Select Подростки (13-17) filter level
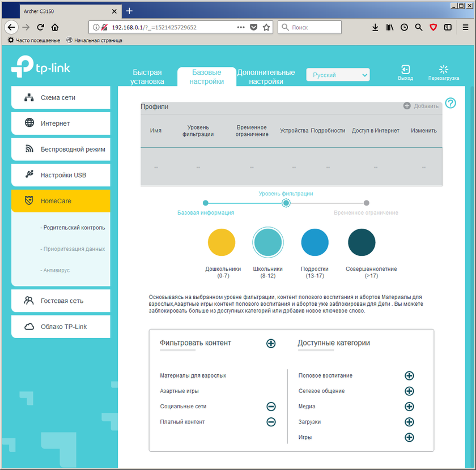The height and width of the screenshot is (470, 476). [x=314, y=242]
